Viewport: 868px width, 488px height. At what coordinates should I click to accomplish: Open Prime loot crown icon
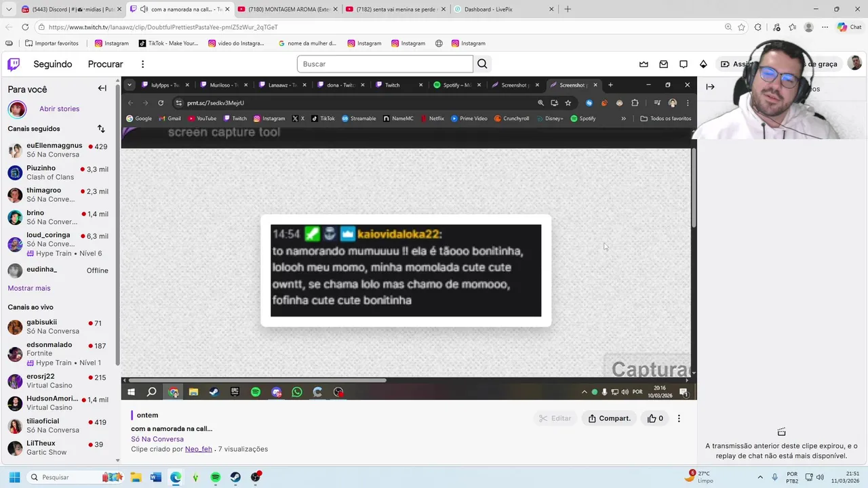[644, 64]
